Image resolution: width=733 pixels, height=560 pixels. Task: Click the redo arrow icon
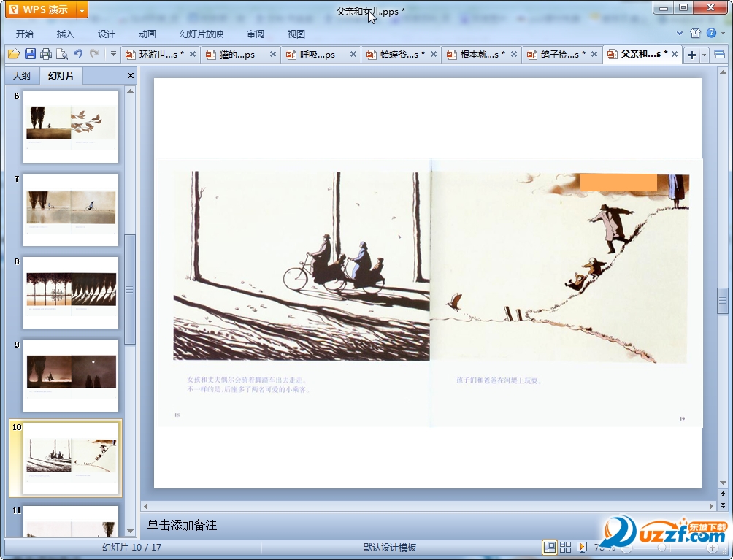point(94,54)
